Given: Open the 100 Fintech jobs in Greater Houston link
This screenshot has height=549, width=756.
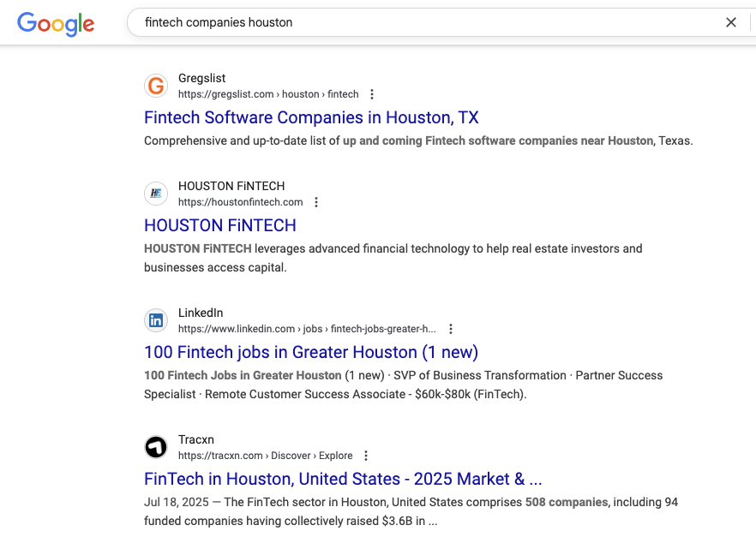Looking at the screenshot, I should [310, 352].
